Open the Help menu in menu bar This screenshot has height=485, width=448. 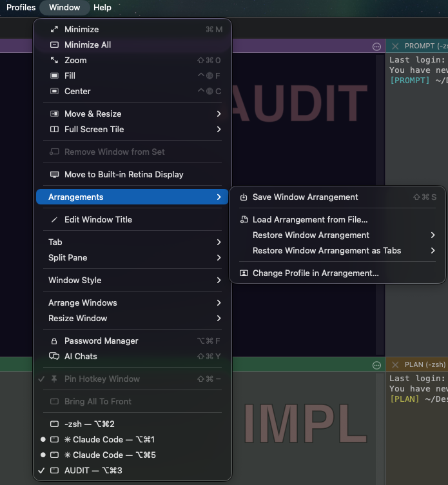(x=102, y=8)
